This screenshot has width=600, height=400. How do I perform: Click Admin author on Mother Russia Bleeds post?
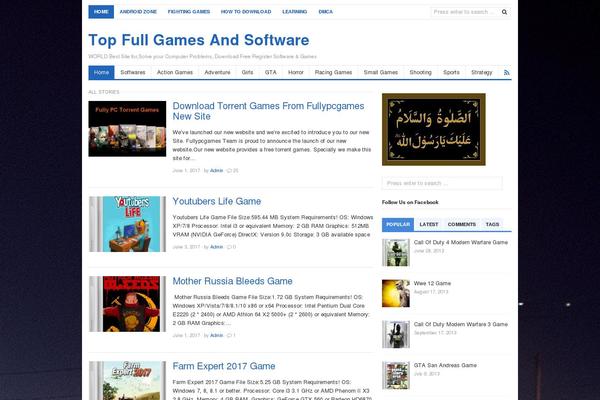[217, 336]
